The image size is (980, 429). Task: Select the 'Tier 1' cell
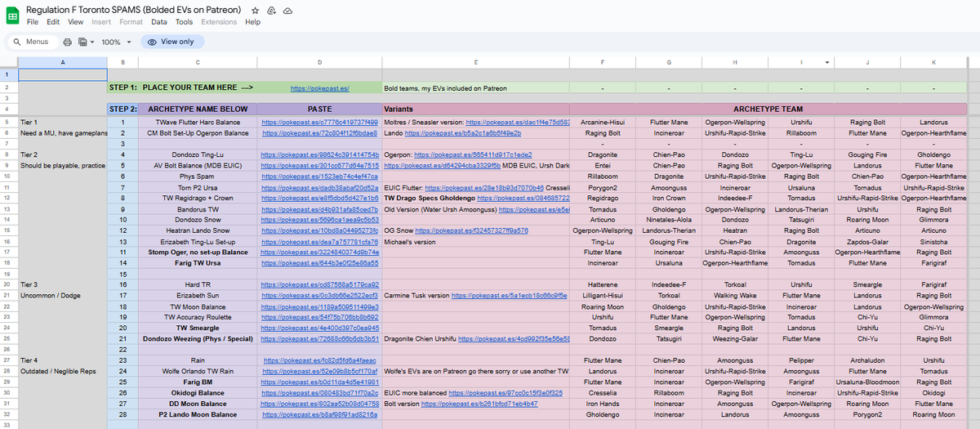click(x=63, y=122)
